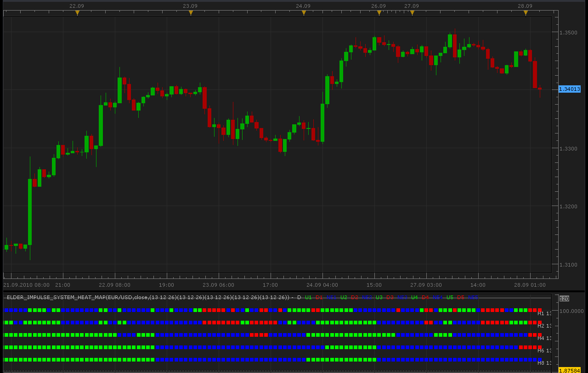Viewport: 588px width, 373px height.
Task: Click the green U1 legend entry
Action: point(308,297)
